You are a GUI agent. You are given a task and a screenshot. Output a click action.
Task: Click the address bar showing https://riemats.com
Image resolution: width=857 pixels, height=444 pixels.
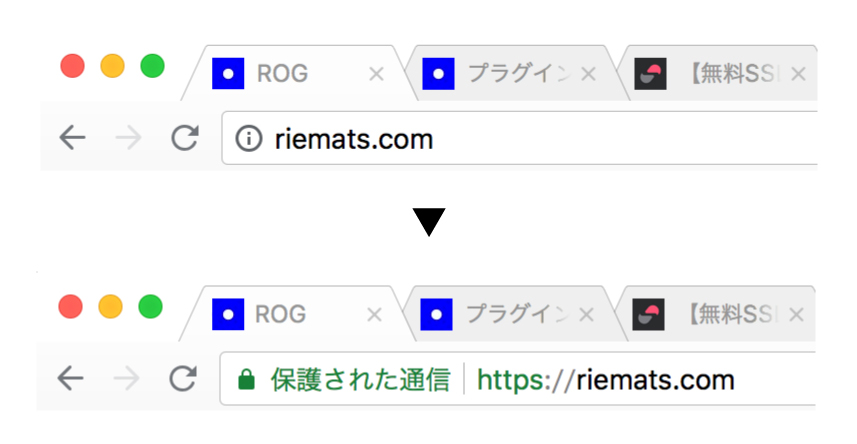517,379
